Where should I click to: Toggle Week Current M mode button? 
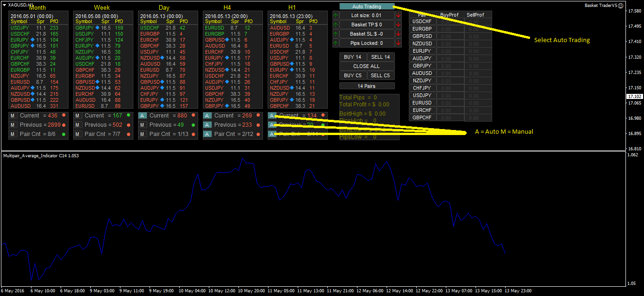tap(78, 116)
